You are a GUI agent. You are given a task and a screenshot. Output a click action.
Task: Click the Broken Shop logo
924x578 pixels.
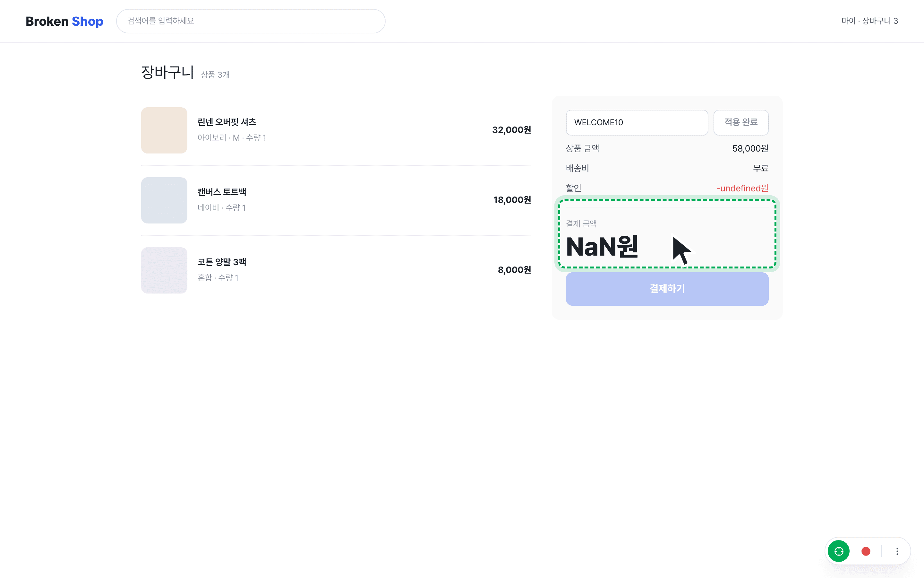tap(64, 21)
